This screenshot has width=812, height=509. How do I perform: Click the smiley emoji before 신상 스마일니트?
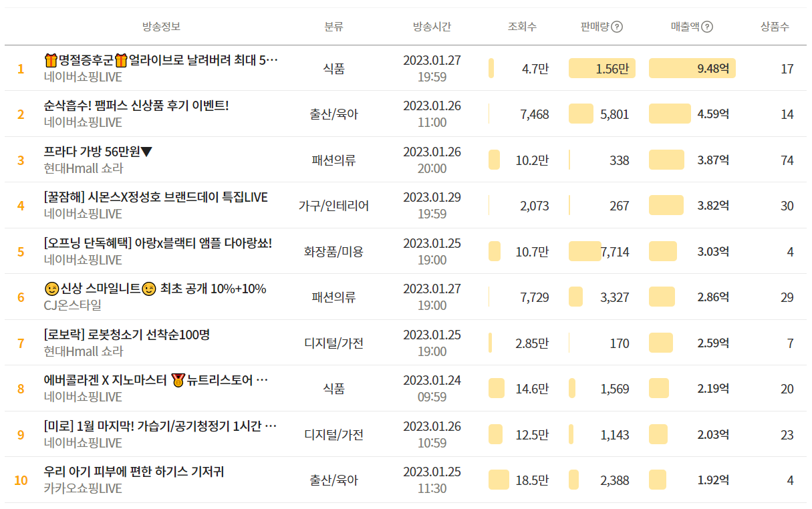click(51, 289)
